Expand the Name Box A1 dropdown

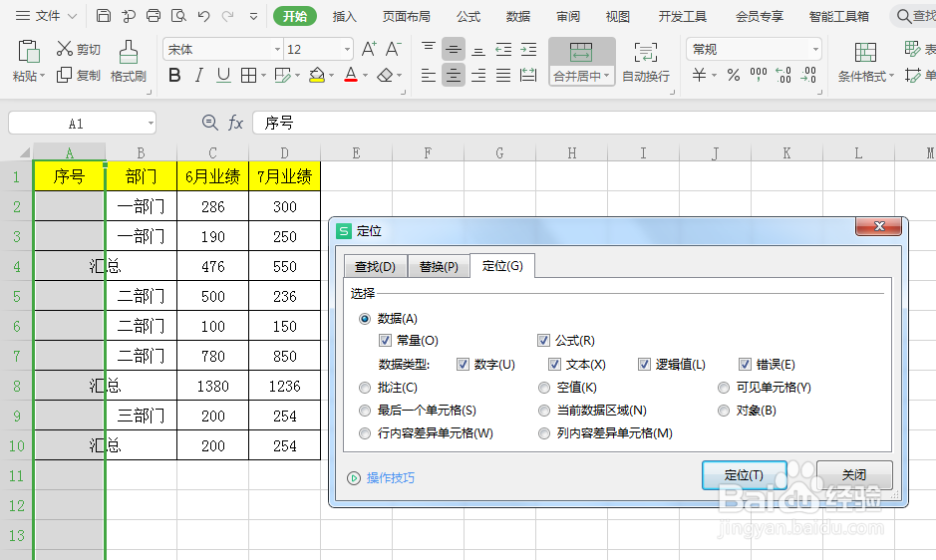tap(152, 124)
